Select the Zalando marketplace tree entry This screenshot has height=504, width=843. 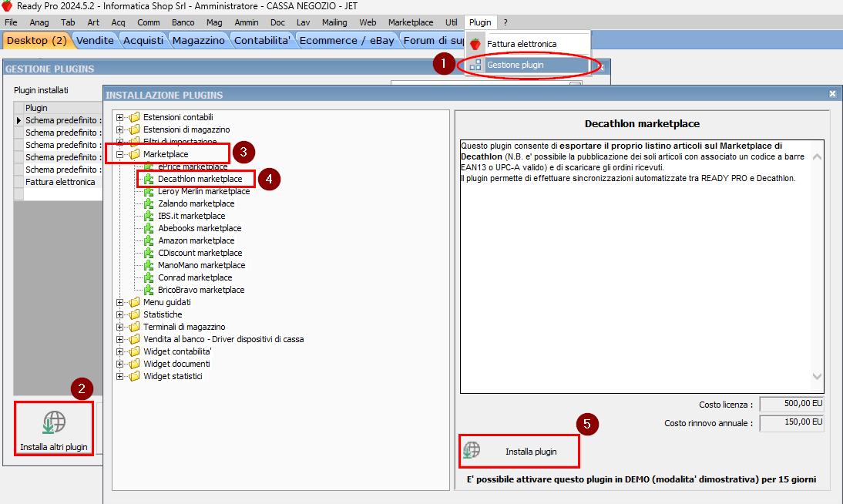(196, 203)
